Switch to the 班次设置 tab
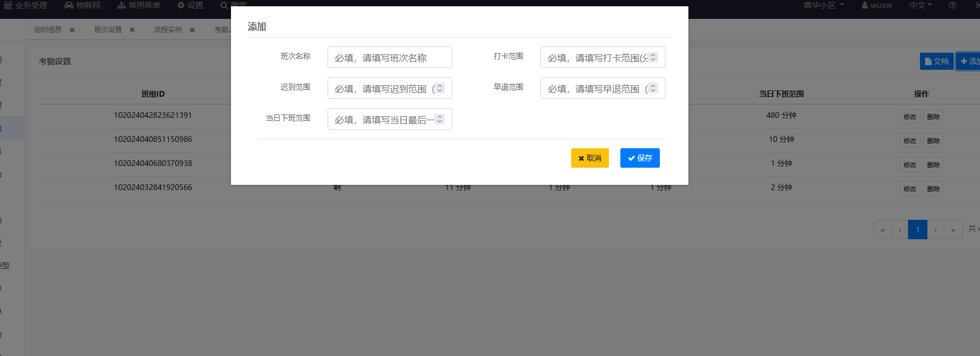 click(x=108, y=30)
